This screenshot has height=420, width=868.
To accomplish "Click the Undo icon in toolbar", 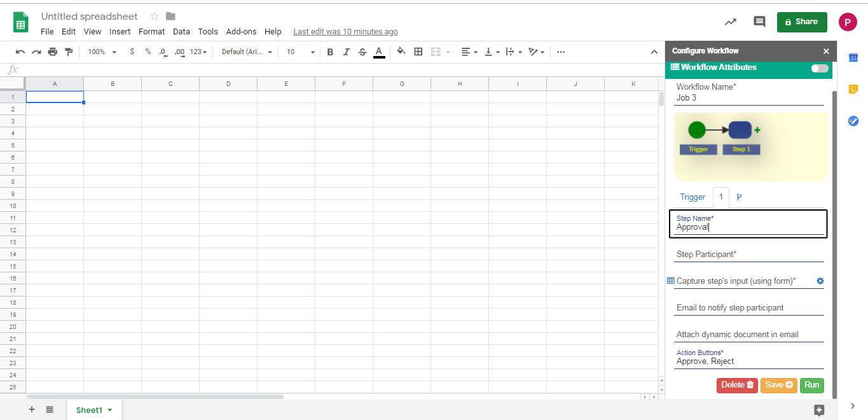I will (20, 52).
